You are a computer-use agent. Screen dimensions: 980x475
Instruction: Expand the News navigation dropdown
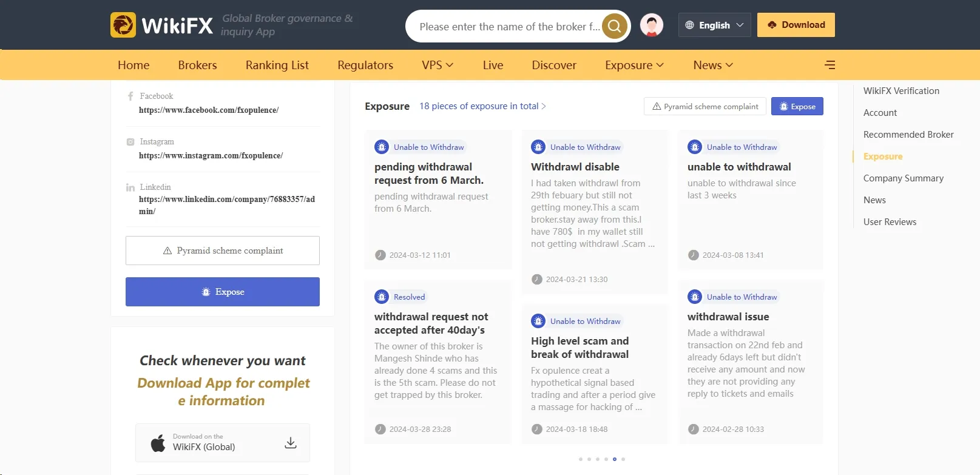pyautogui.click(x=713, y=65)
